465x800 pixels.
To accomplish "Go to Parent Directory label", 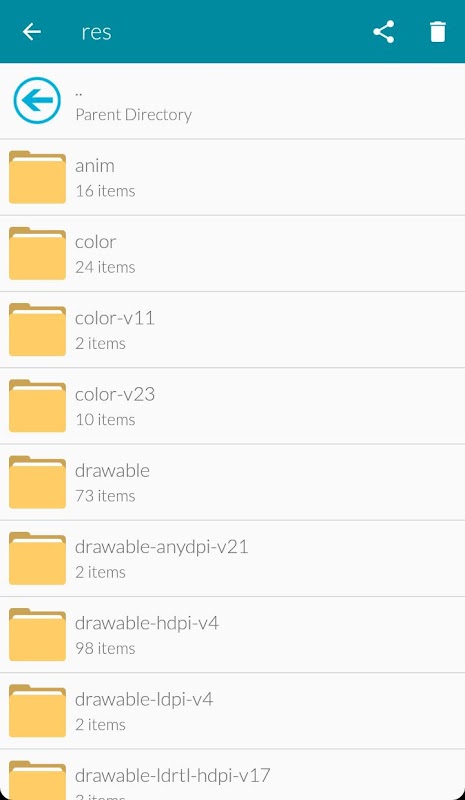I will [134, 114].
